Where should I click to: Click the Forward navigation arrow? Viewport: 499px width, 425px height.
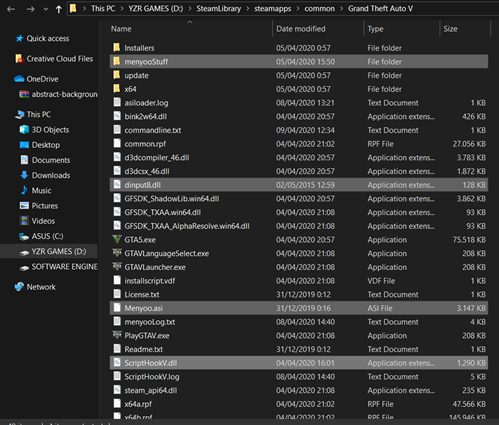[30, 9]
